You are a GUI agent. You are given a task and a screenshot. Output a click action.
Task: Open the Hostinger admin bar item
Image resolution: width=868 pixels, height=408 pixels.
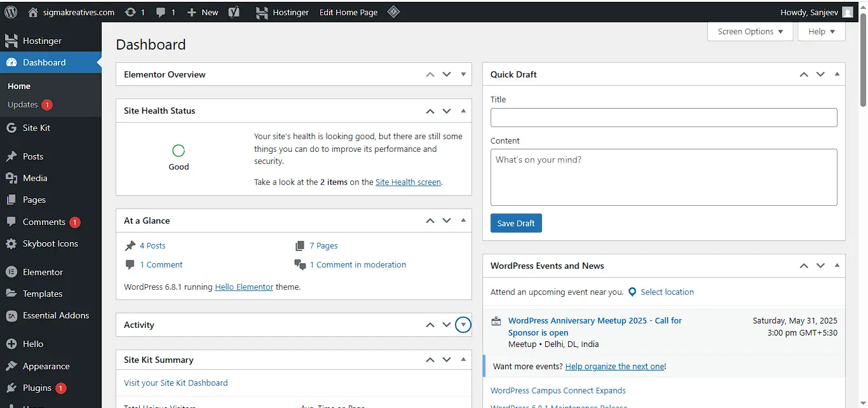[x=282, y=12]
